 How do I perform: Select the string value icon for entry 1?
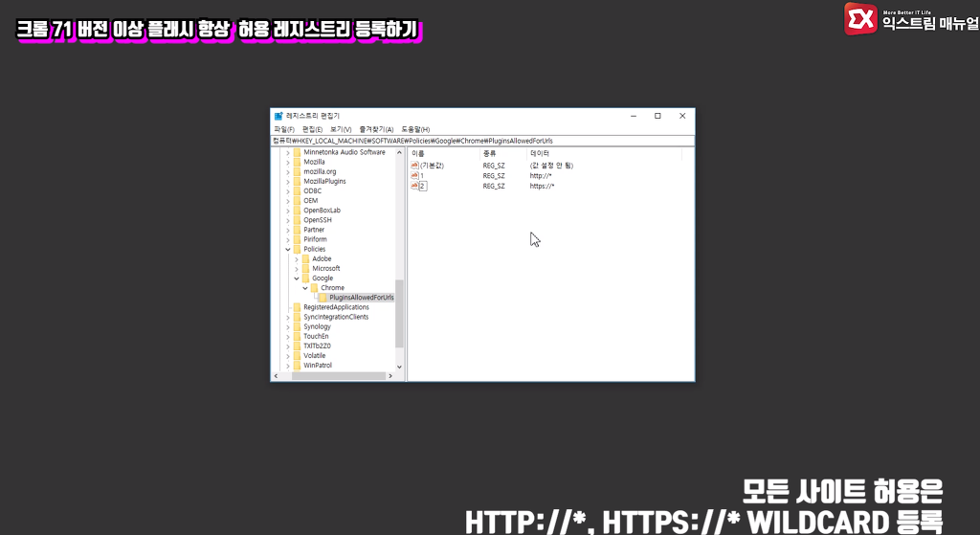[414, 176]
